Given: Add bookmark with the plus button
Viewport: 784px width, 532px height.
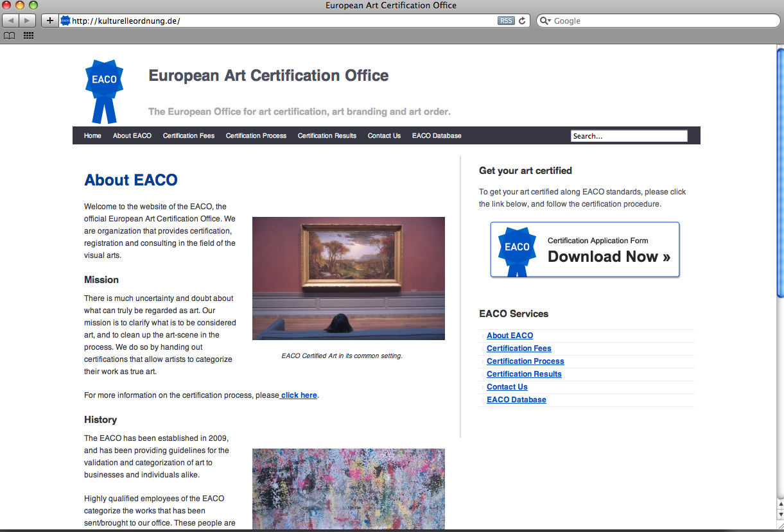Looking at the screenshot, I should point(50,21).
